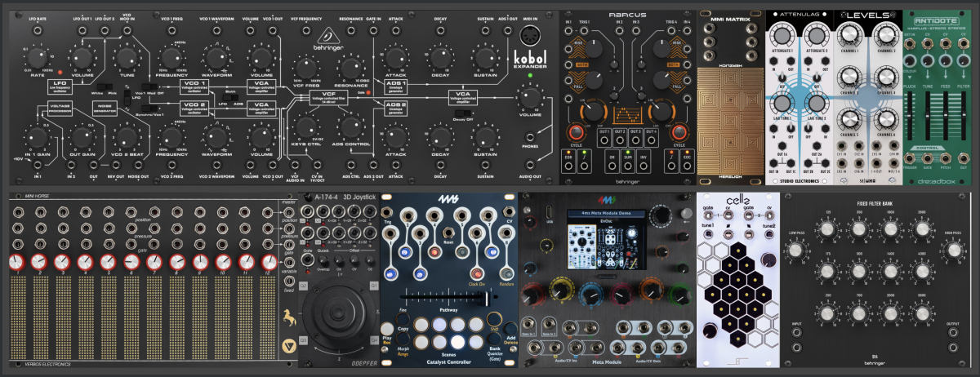This screenshot has height=377, width=980.
Task: Click the Q1 button on A-174-4
Action: click(374, 286)
